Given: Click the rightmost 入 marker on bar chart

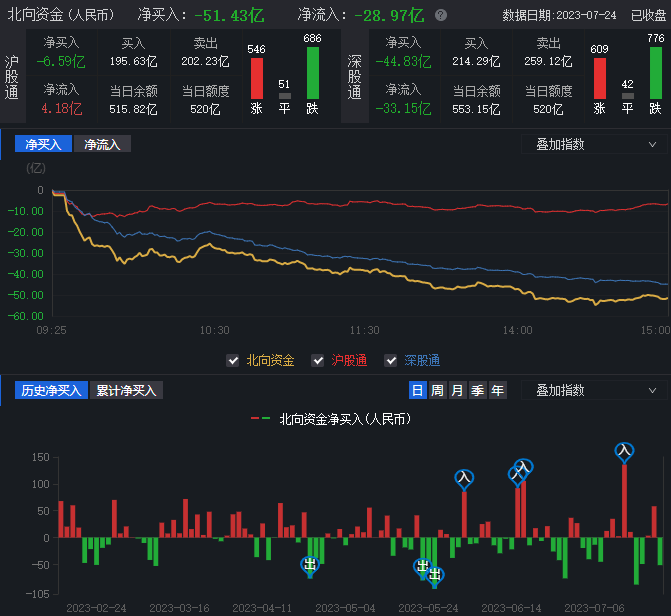Looking at the screenshot, I should (624, 452).
